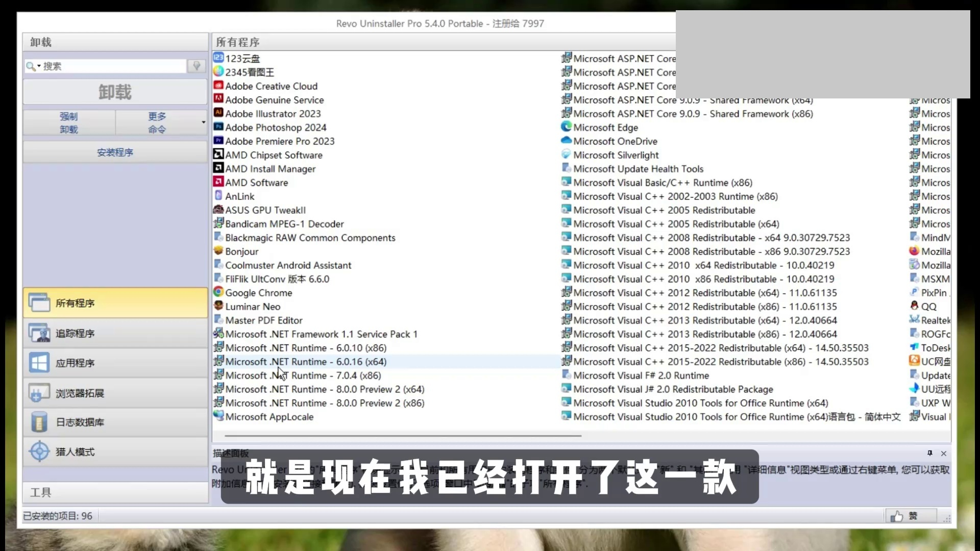
Task: Click into the search (搜索) input field
Action: (x=112, y=66)
